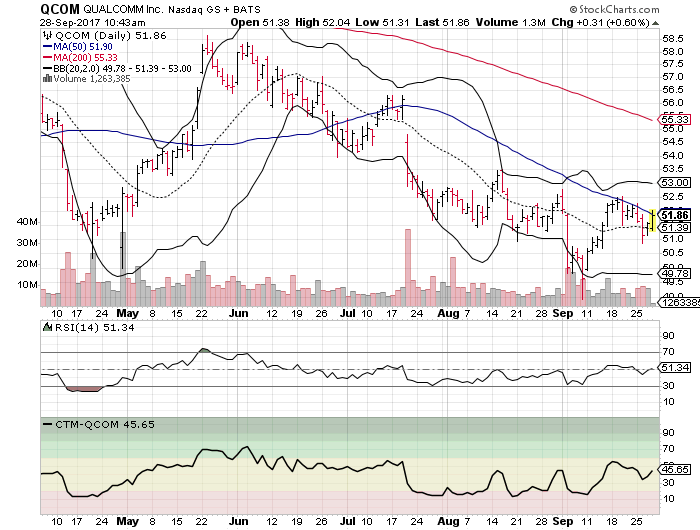Click the red 55.33 MA(200) price tag
The width and height of the screenshot is (700, 530).
[675, 119]
